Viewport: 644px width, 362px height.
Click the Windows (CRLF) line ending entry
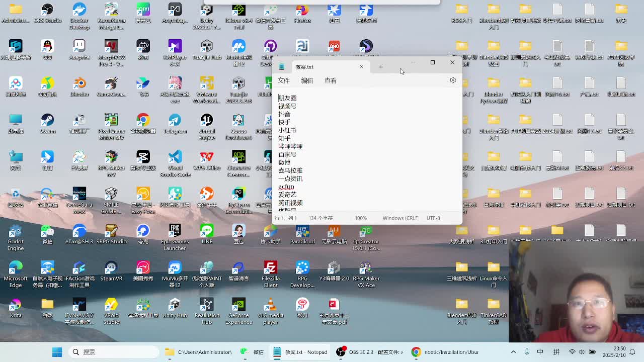400,218
